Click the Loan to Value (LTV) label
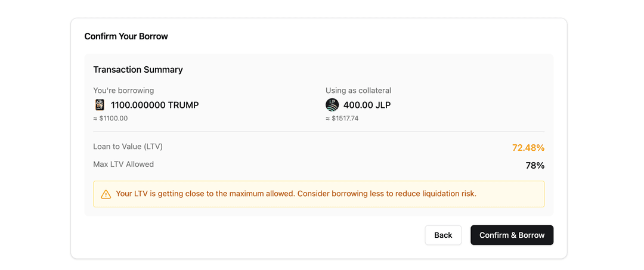 [x=128, y=147]
